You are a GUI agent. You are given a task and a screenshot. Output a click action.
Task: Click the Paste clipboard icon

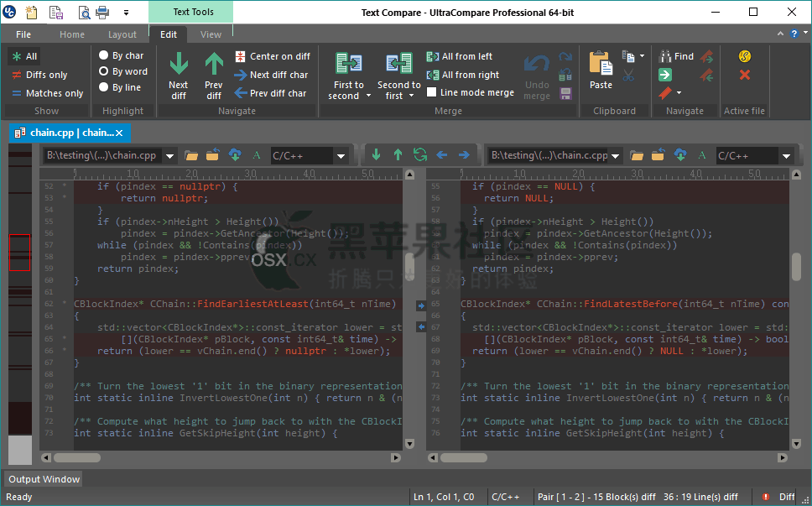[x=601, y=65]
